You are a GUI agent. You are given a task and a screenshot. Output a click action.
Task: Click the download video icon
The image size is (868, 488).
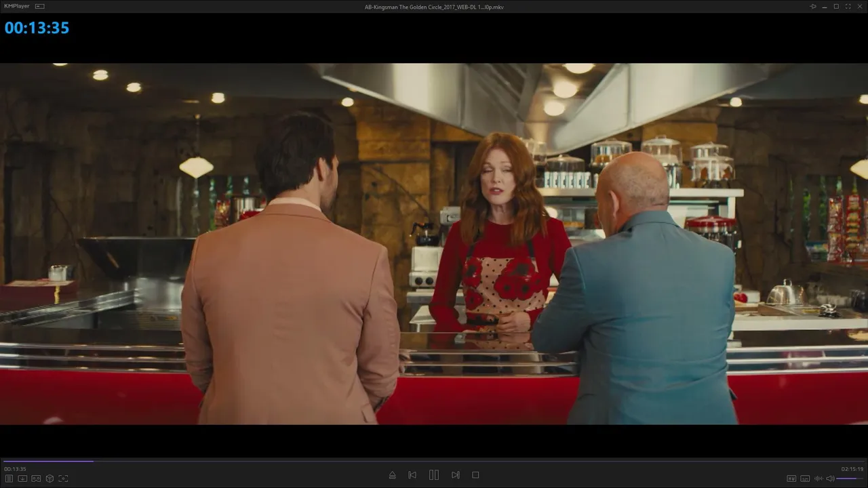point(22,479)
